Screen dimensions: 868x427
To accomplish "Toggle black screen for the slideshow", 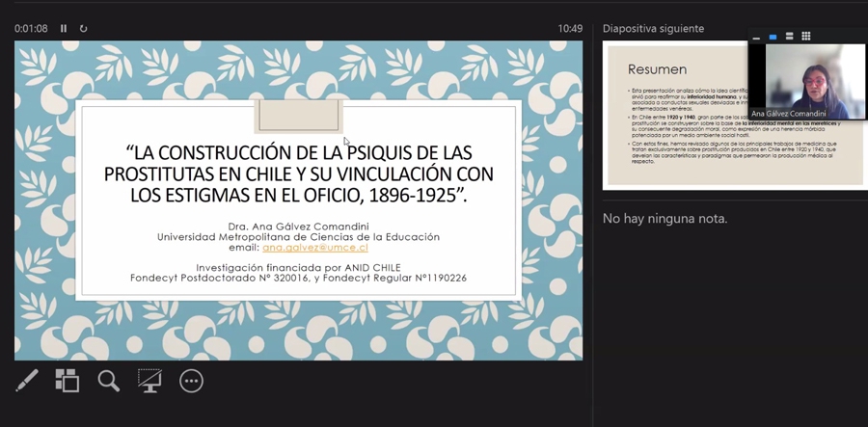I will point(149,381).
